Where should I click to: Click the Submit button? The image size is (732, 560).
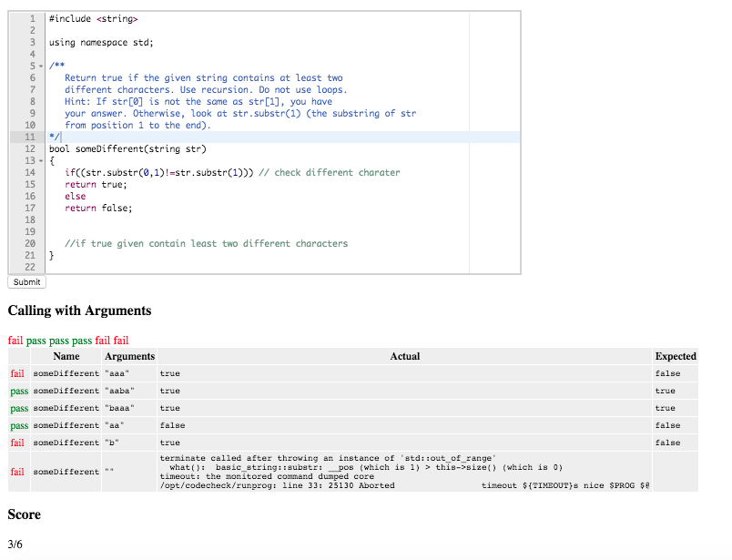(25, 282)
